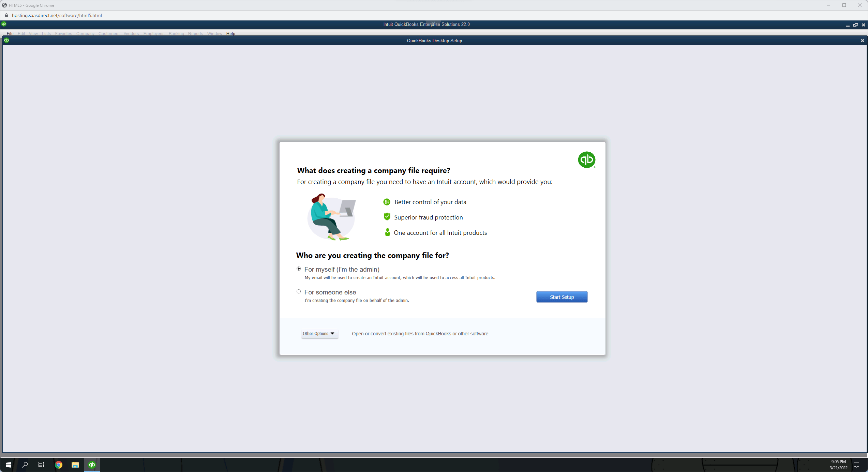Click the green data control icon

click(387, 202)
